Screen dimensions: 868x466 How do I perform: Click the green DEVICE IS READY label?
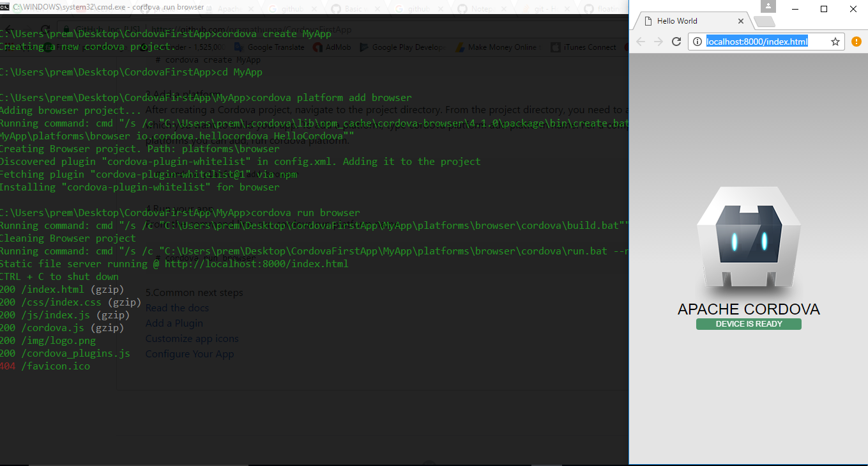pyautogui.click(x=749, y=324)
